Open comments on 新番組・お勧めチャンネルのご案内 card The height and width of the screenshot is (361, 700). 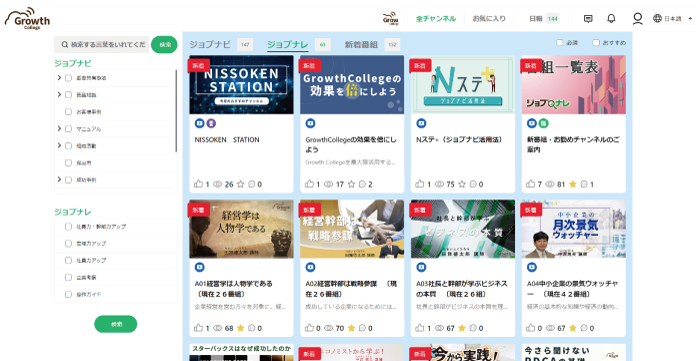[583, 184]
